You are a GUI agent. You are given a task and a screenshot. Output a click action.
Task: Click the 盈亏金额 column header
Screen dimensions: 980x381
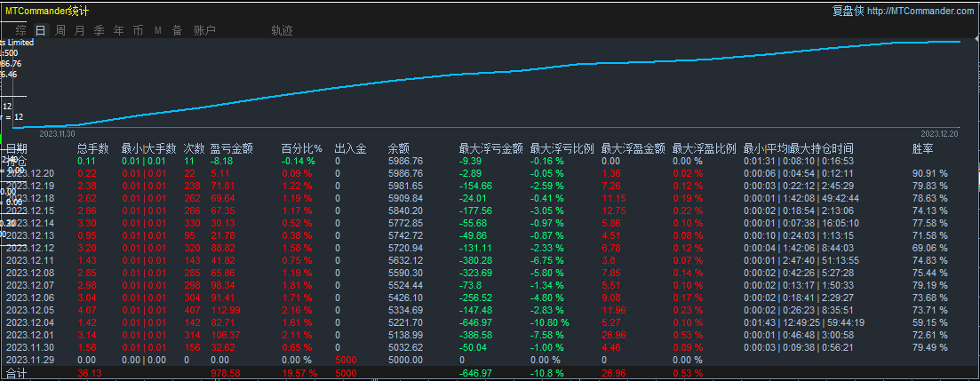pos(231,148)
